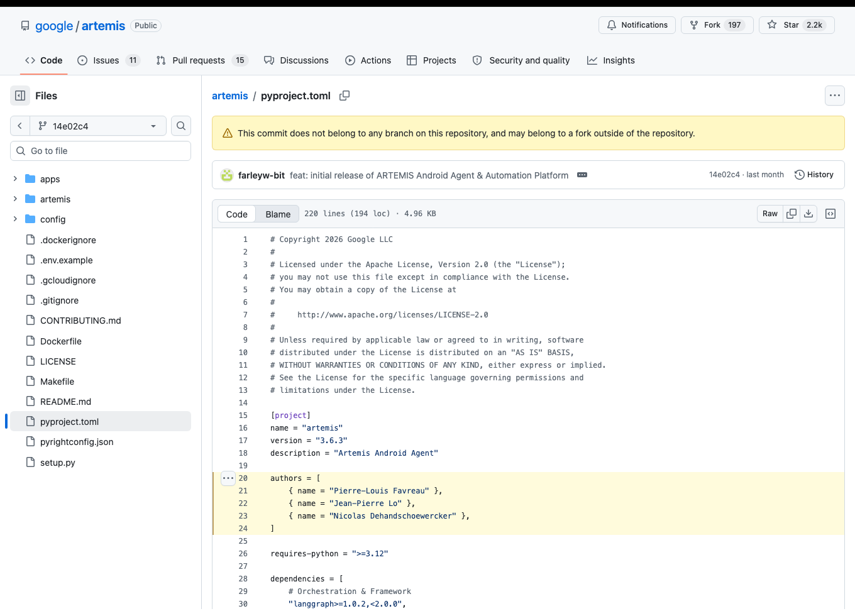Screen dimensions: 855x616
Task: Go to the Discussions tab
Action: pos(296,60)
